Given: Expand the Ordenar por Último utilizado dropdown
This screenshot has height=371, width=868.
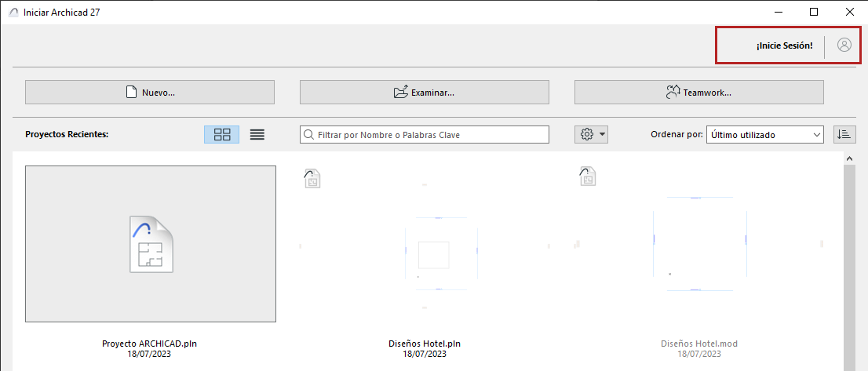Looking at the screenshot, I should coord(765,134).
